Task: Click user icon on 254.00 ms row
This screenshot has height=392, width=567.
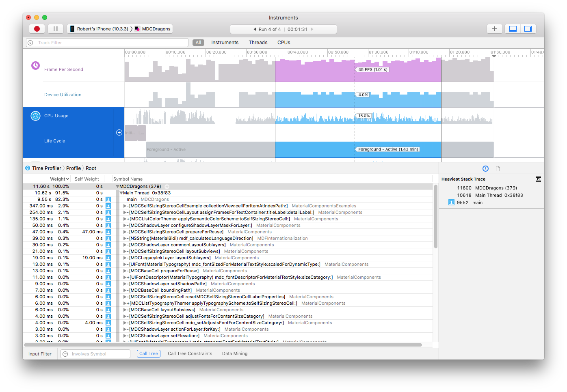Action: [x=108, y=212]
